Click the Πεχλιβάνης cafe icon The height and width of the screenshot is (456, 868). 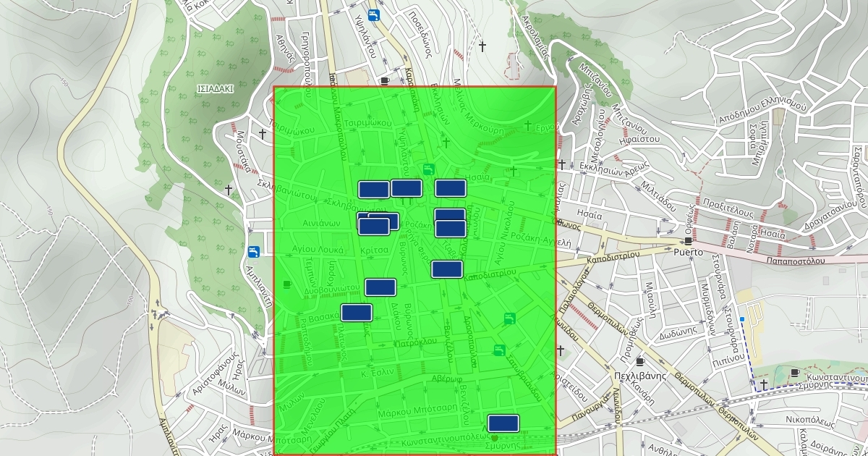coord(639,361)
